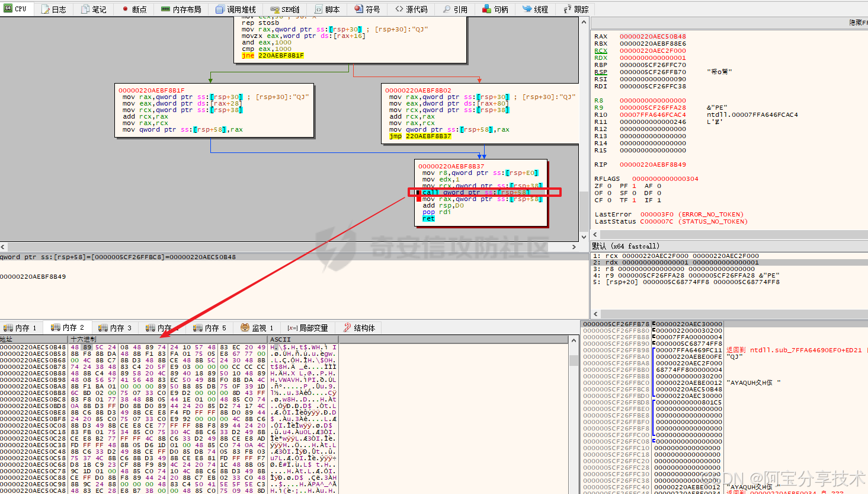Select the jmp 220AEBF8B37 instruction
This screenshot has width=868, height=494.
click(420, 136)
